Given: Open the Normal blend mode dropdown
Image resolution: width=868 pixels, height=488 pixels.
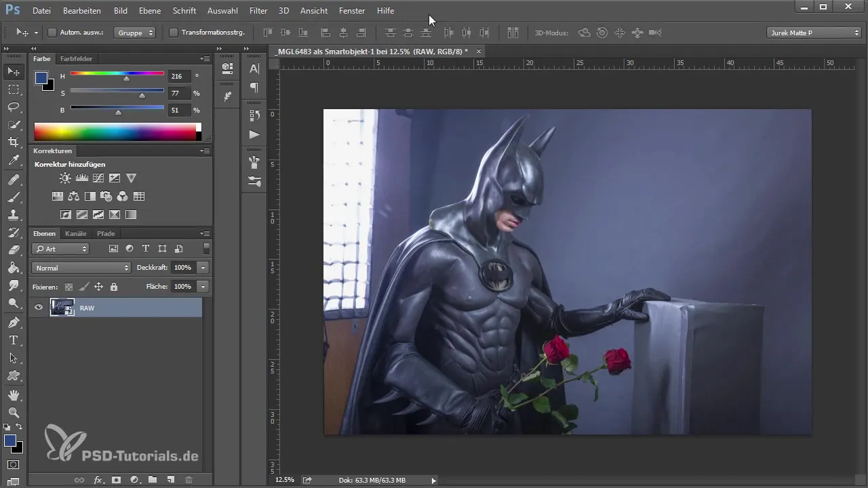Looking at the screenshot, I should tap(81, 268).
